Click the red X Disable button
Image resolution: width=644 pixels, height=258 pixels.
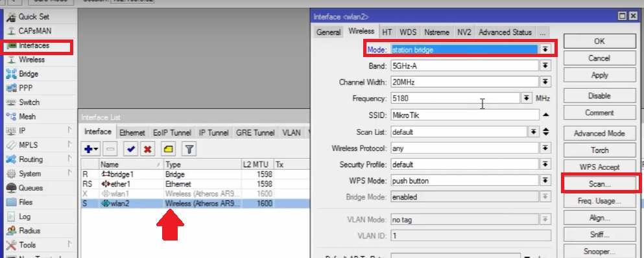pos(147,149)
